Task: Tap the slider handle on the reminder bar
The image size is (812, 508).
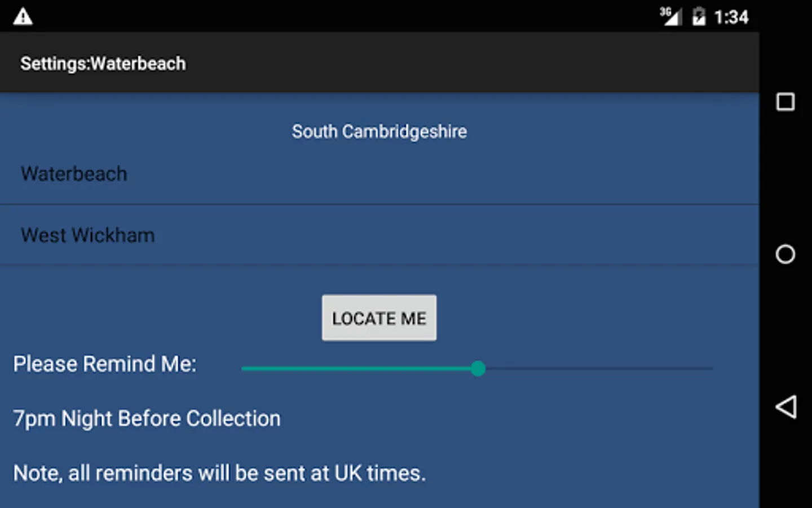Action: pos(478,369)
